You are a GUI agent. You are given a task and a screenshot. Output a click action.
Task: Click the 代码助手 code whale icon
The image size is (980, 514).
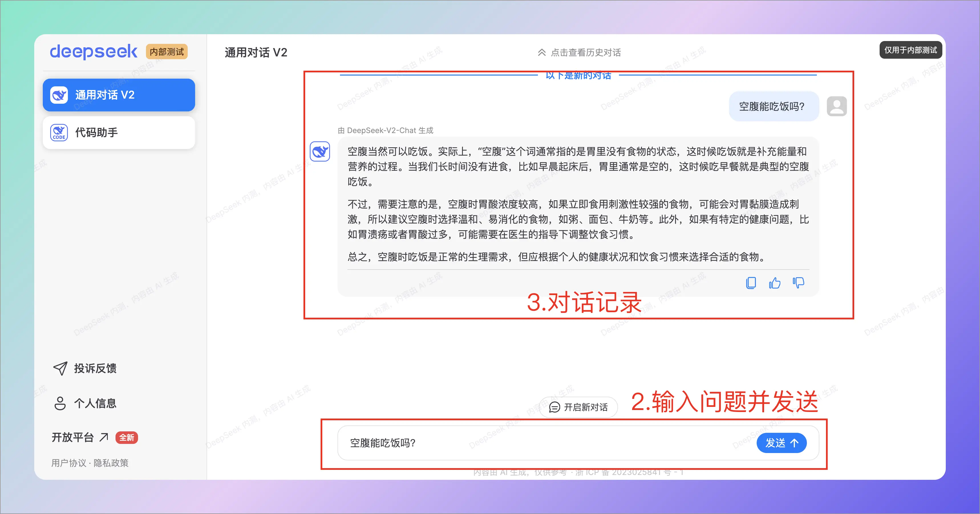pyautogui.click(x=59, y=133)
